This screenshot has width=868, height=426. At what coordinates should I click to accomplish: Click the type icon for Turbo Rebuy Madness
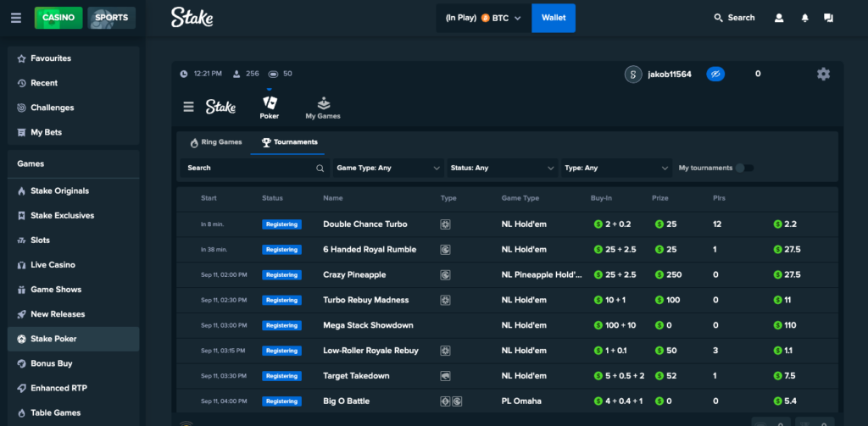[445, 300]
